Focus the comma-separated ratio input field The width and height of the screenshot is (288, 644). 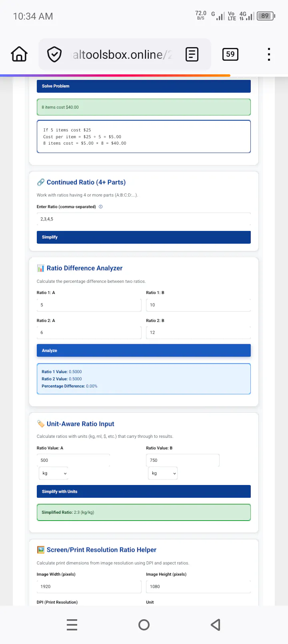[144, 219]
